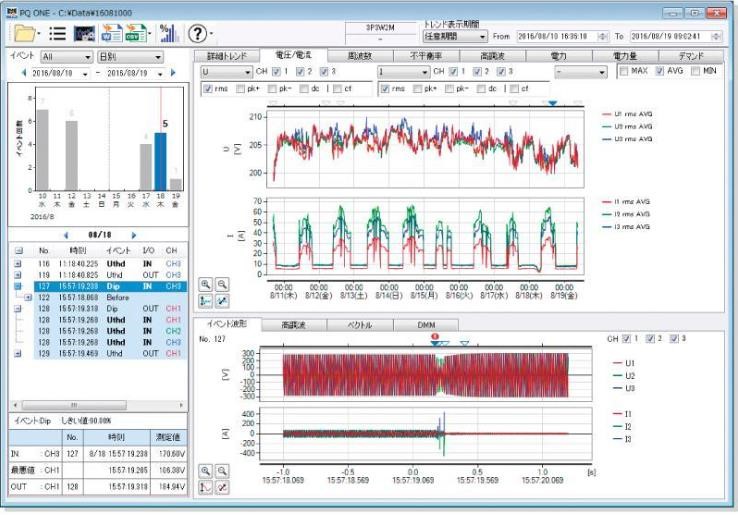Viewport: 738px width, 515px height.
Task: Click the list view toolbar icon
Action: click(58, 33)
